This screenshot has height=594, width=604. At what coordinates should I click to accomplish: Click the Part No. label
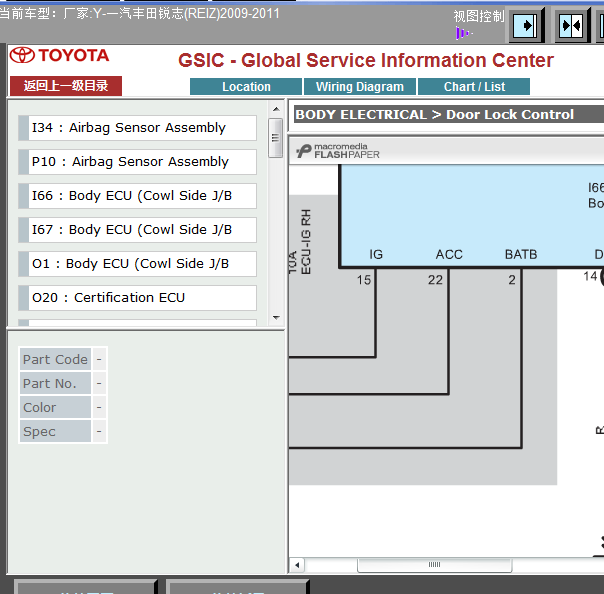[55, 383]
